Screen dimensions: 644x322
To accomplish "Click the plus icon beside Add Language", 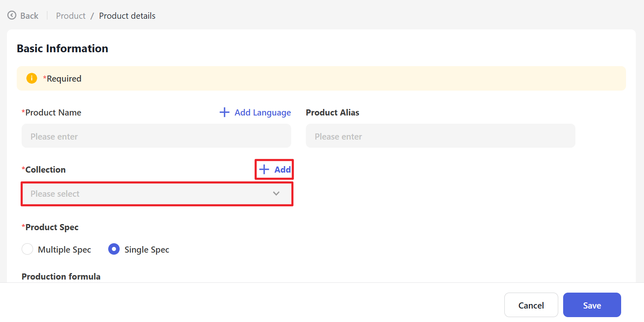I will (x=224, y=112).
